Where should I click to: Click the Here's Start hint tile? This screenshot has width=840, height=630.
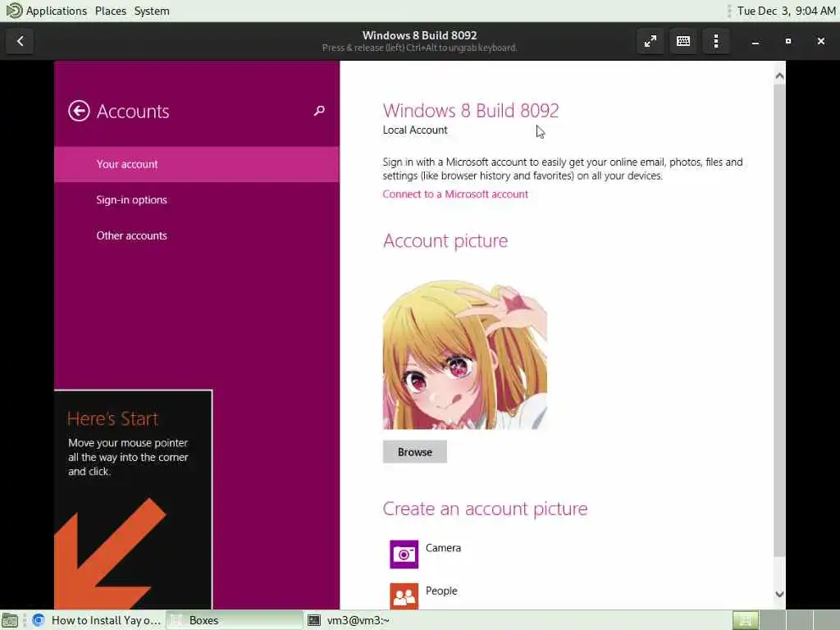(134, 500)
